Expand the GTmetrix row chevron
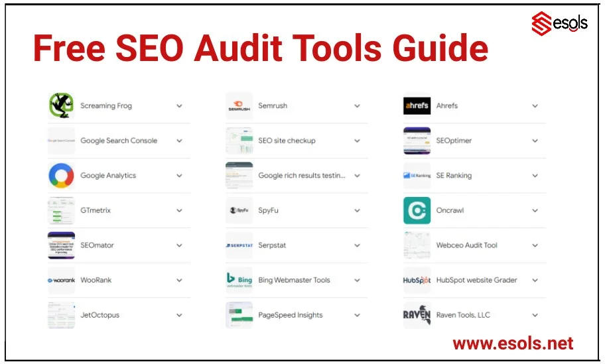The image size is (605, 364). coord(179,211)
